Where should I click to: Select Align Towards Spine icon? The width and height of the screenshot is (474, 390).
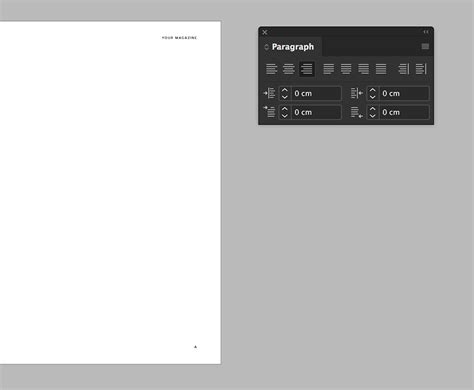pos(404,69)
